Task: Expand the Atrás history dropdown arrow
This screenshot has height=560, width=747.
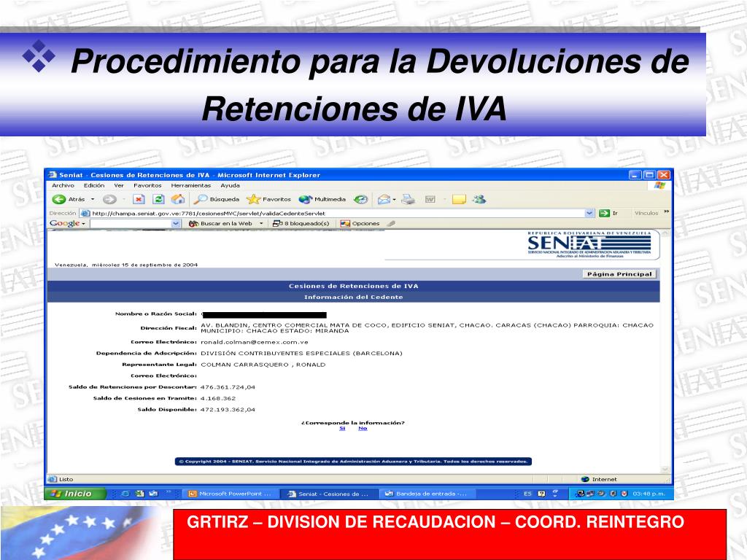Action: pos(93,199)
